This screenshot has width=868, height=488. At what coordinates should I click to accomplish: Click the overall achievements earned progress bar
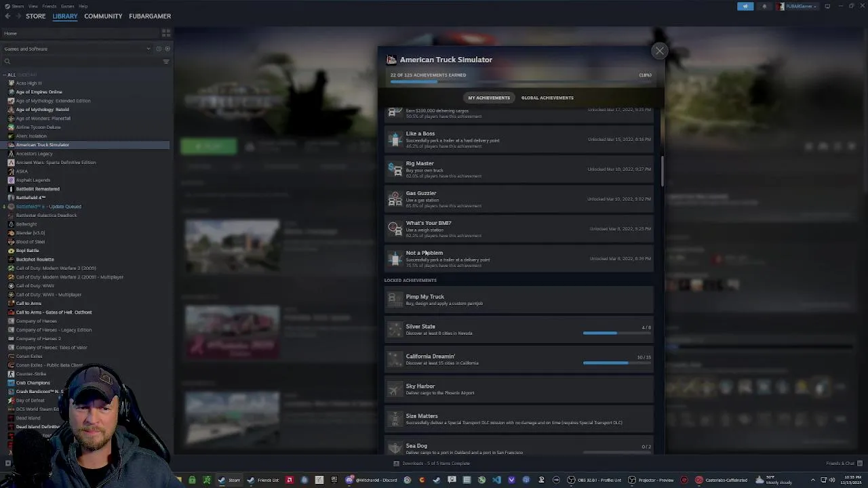point(521,82)
